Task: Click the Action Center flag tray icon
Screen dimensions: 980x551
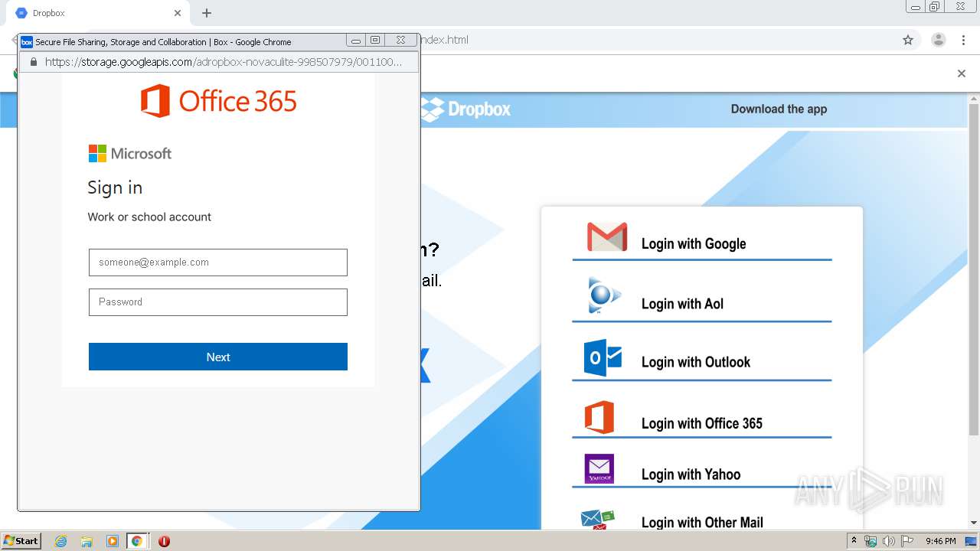Action: click(x=907, y=541)
